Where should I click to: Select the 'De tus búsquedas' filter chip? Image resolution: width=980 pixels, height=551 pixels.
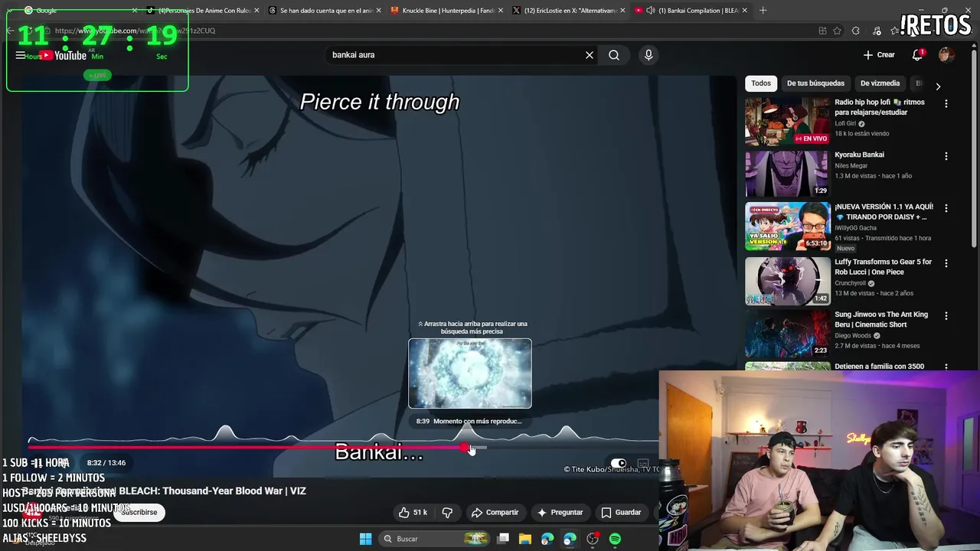[x=815, y=83]
